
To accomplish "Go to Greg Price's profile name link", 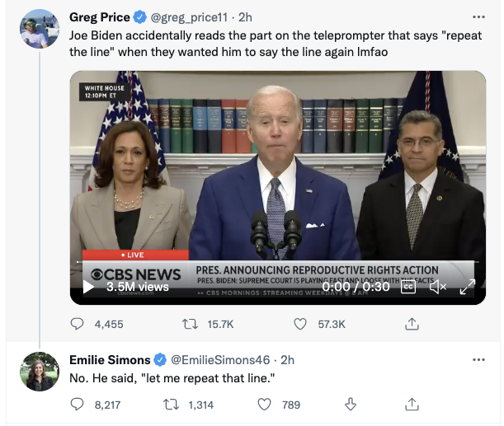I will [99, 16].
